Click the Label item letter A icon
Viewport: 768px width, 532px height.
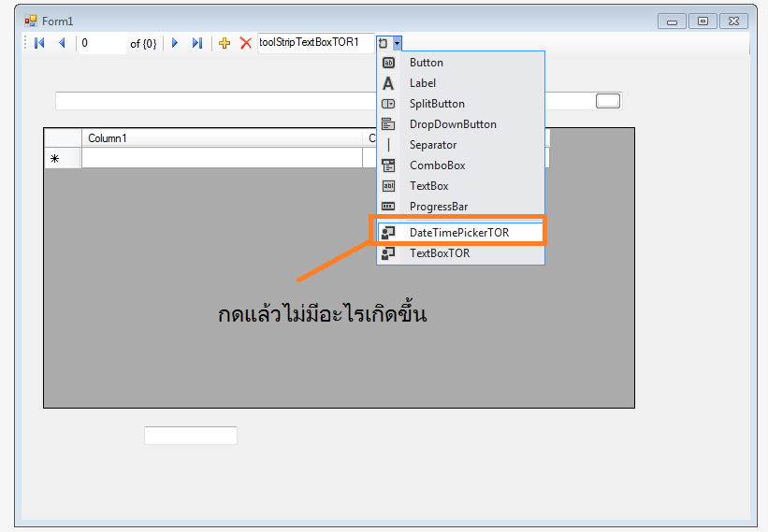(388, 83)
